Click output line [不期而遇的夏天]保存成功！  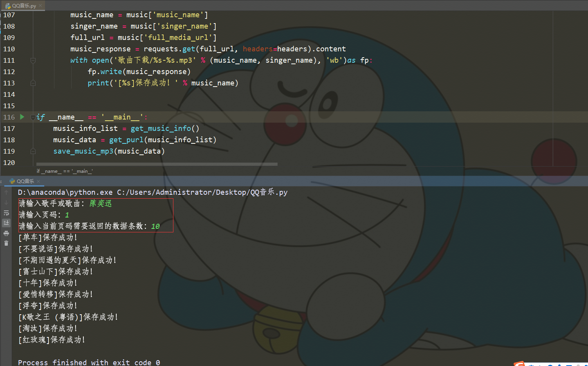pyautogui.click(x=67, y=260)
